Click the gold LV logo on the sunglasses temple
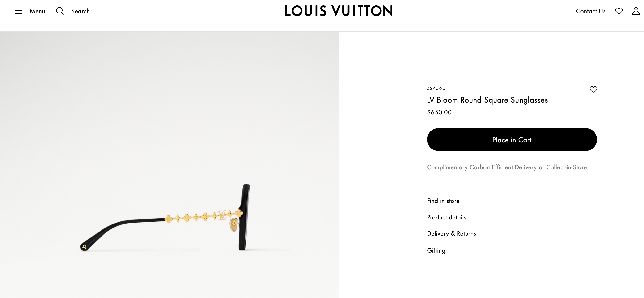 pos(222,215)
